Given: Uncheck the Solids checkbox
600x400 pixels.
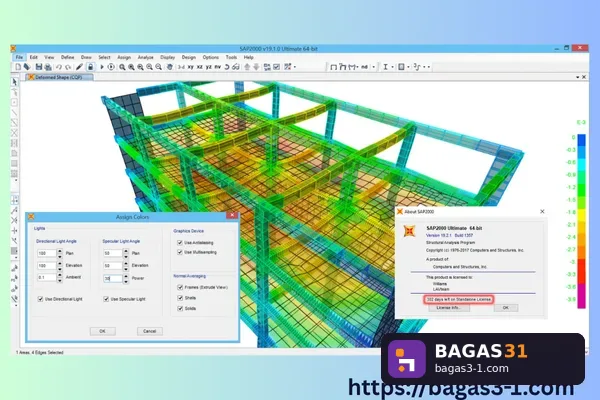Looking at the screenshot, I should click(180, 309).
